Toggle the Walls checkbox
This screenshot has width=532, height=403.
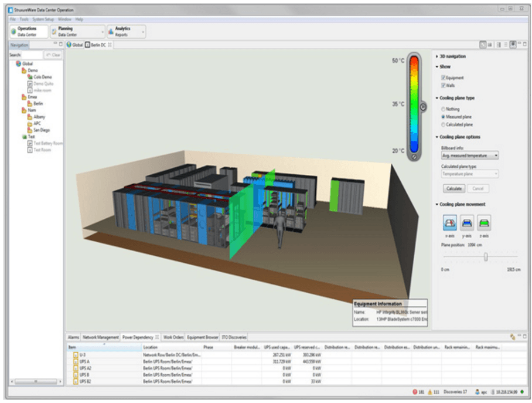[443, 85]
